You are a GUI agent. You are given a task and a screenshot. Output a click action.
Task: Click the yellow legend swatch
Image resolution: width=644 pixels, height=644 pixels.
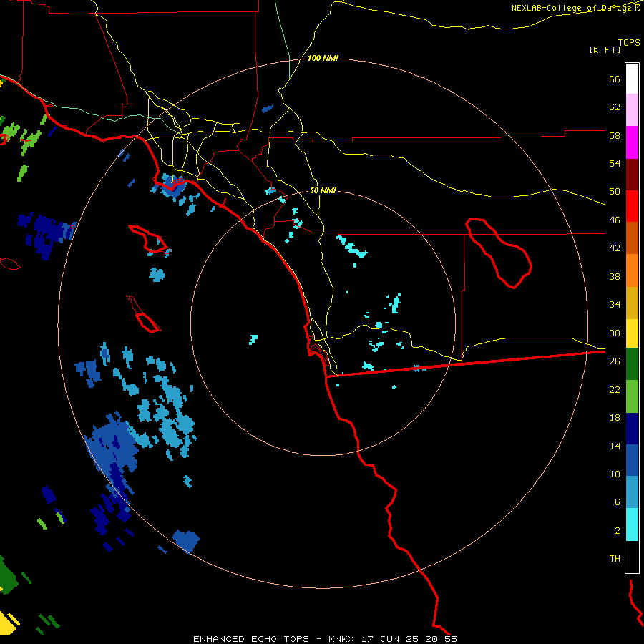pyautogui.click(x=632, y=333)
